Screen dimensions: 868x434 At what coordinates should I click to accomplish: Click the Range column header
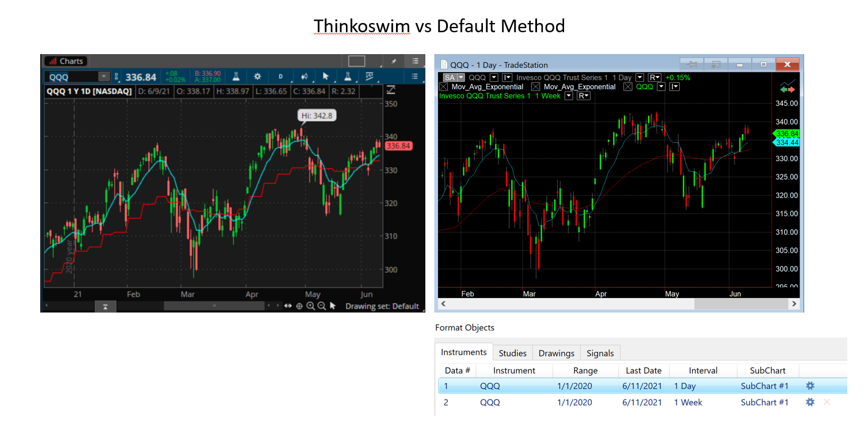point(585,371)
